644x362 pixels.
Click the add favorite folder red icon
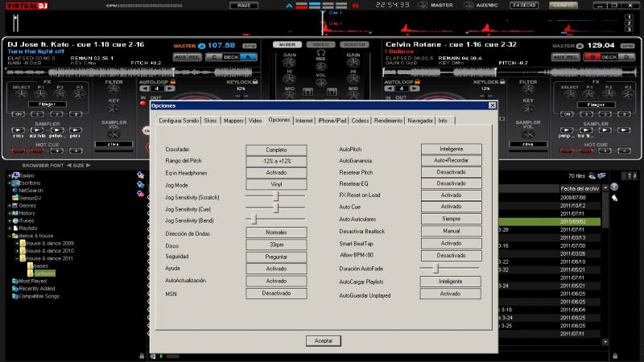tap(140, 192)
